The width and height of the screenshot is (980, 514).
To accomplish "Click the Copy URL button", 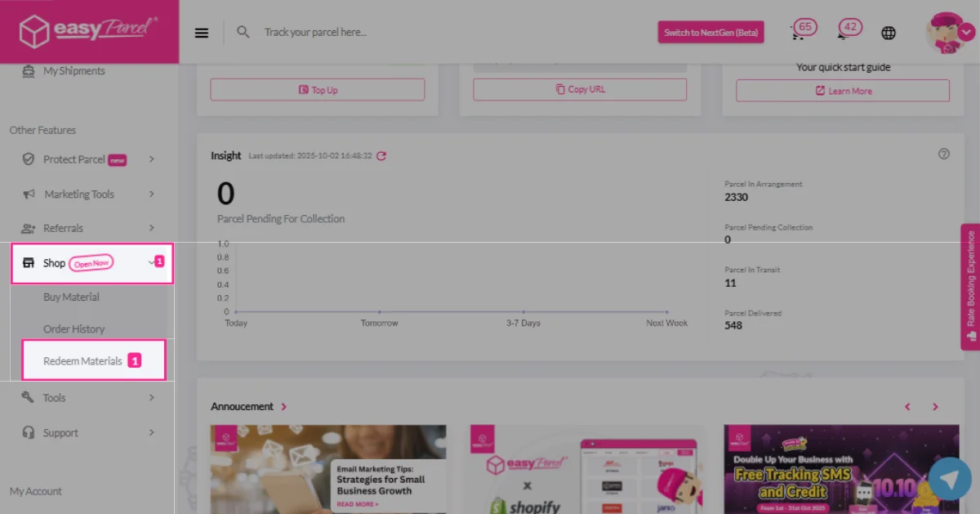I will (x=580, y=89).
